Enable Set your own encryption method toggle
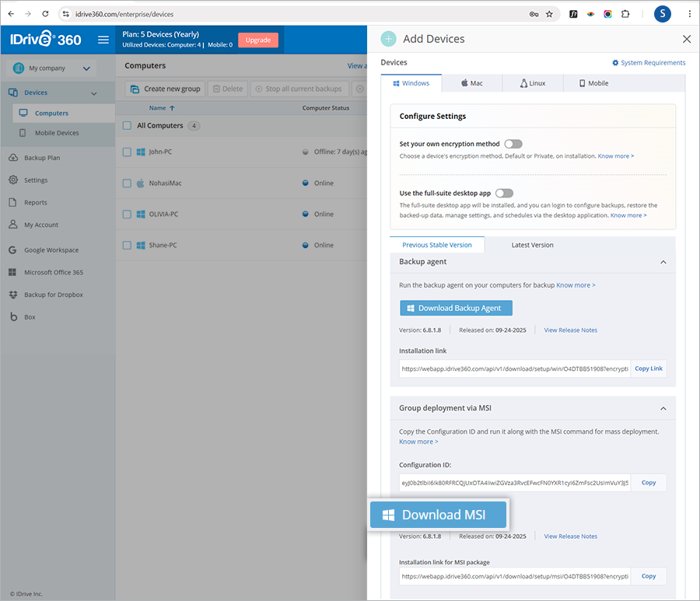700x601 pixels. click(x=513, y=144)
